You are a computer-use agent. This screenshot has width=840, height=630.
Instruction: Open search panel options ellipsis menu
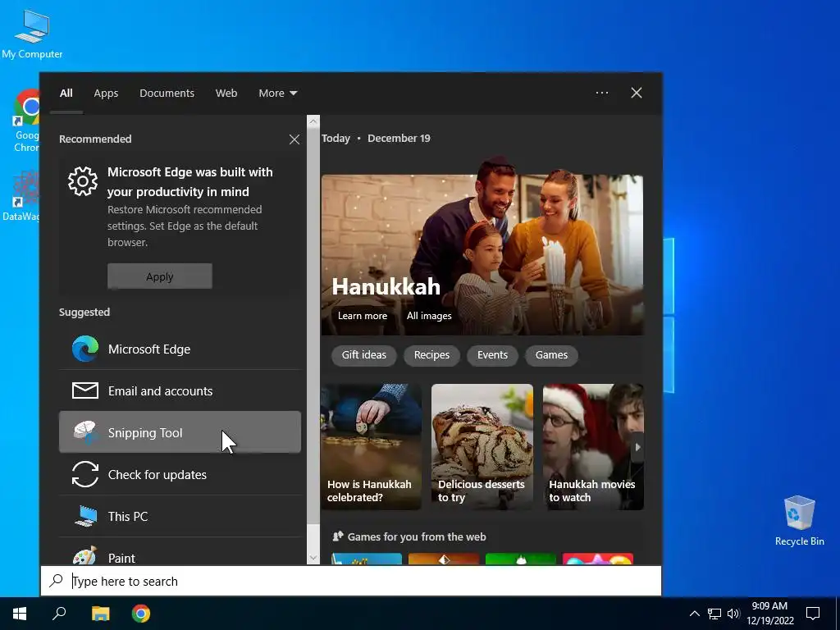pyautogui.click(x=602, y=93)
